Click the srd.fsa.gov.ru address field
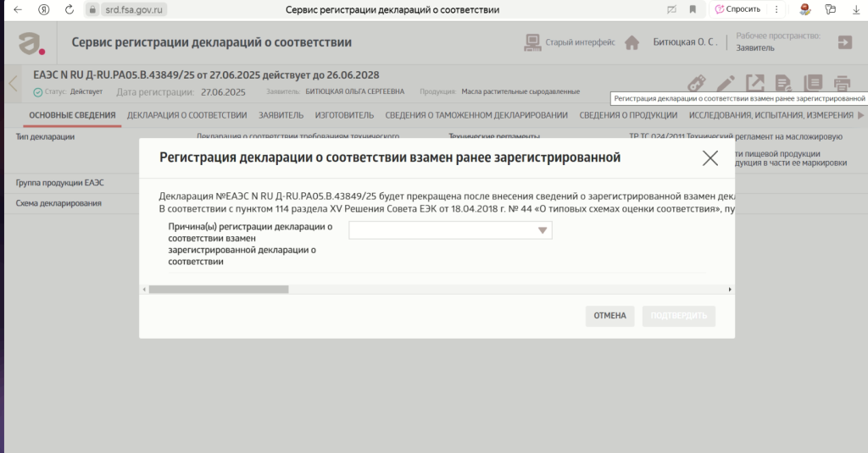The height and width of the screenshot is (453, 868). point(134,9)
